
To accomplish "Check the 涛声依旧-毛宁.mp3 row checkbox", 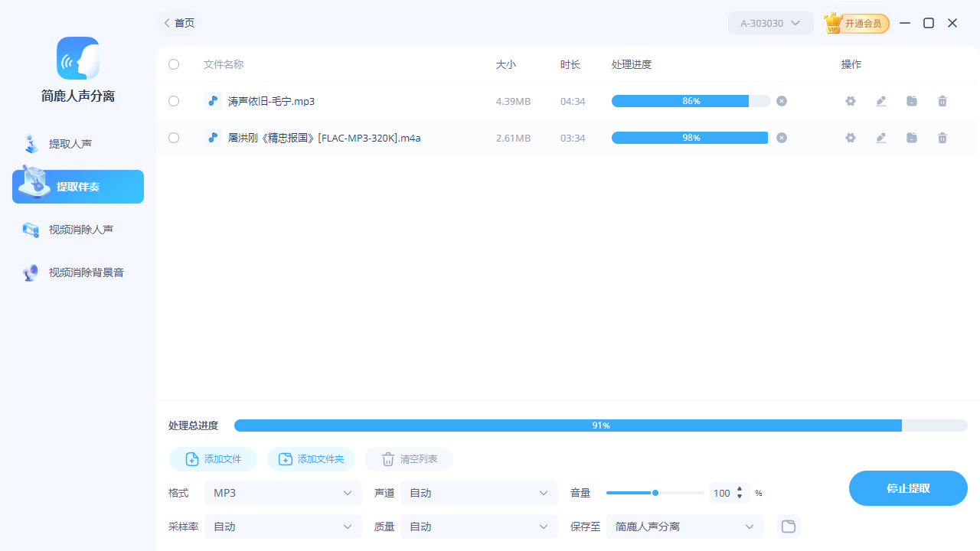I will (174, 100).
